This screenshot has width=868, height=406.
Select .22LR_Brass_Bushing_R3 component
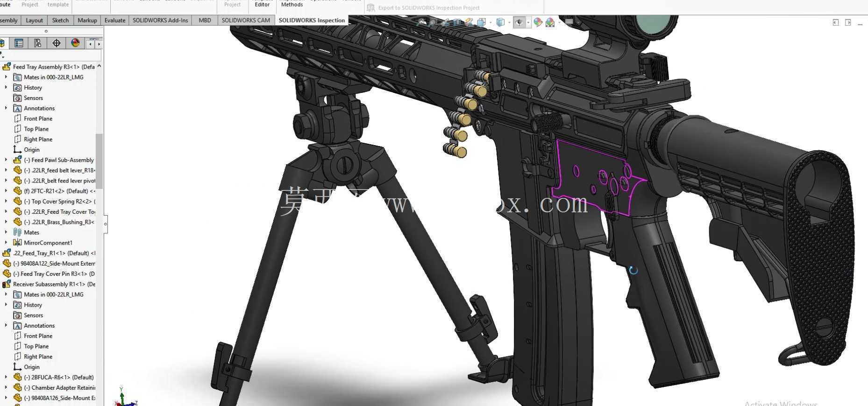(54, 222)
